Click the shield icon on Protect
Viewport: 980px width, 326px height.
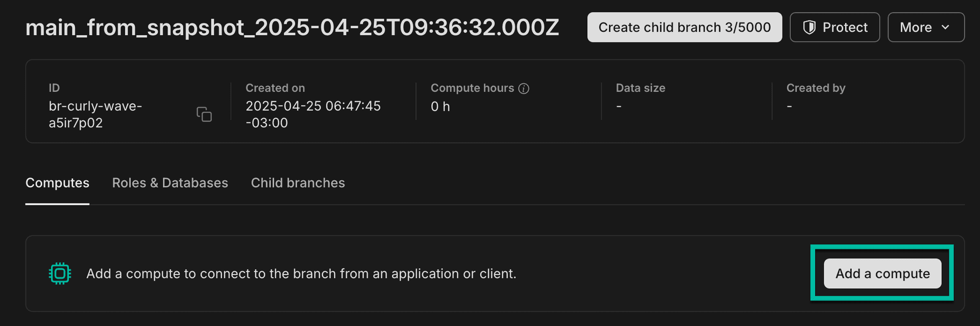(809, 28)
